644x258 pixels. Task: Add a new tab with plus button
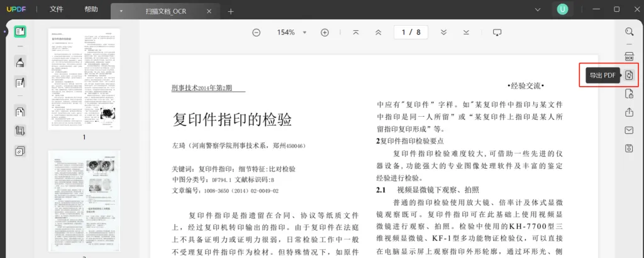[231, 11]
